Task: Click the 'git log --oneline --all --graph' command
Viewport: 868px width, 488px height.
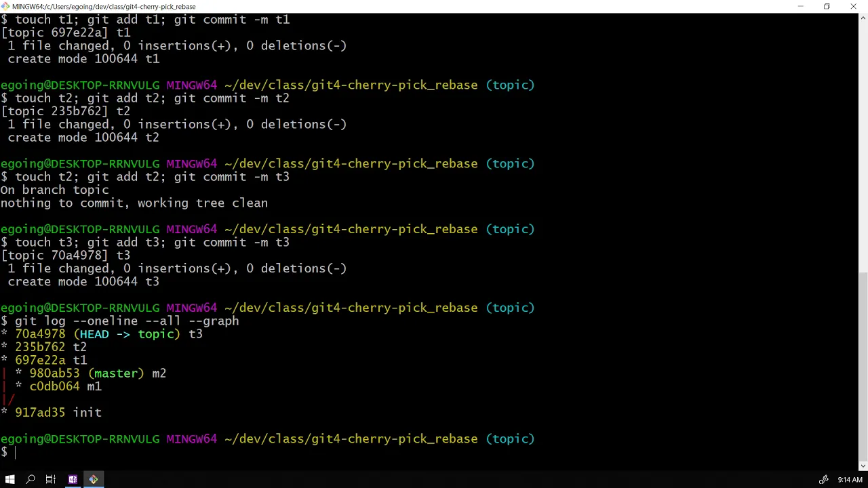Action: click(127, 321)
